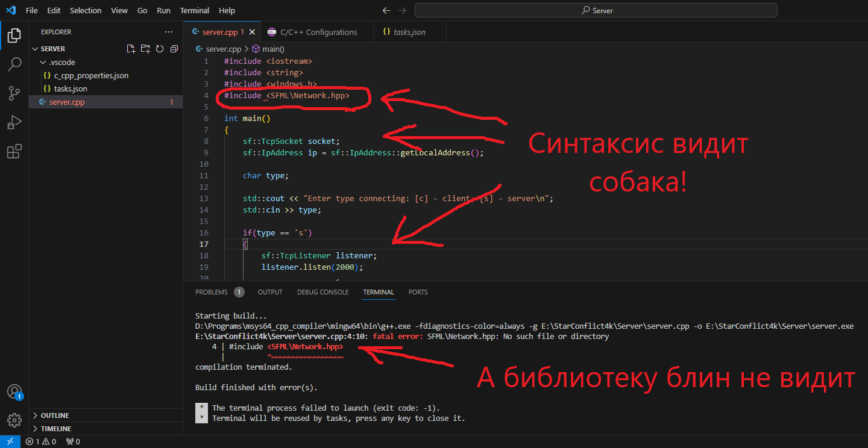
Task: Close the server.cpp editor tab
Action: coord(252,32)
